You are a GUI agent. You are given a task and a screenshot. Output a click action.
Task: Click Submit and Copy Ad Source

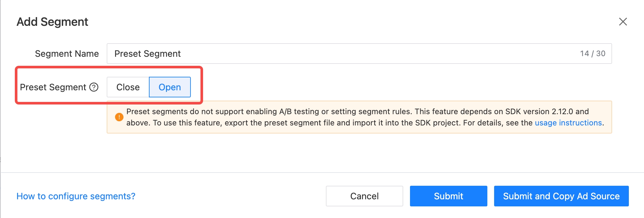pos(561,196)
